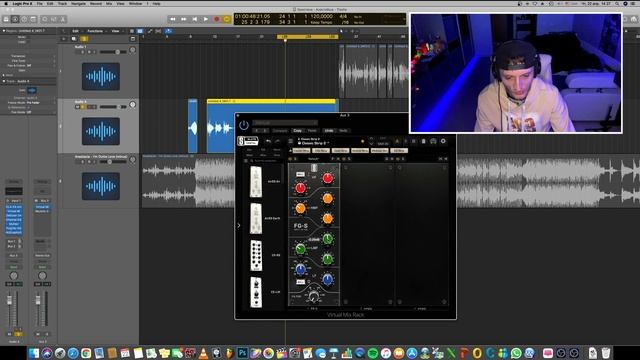The width and height of the screenshot is (640, 360).
Task: Open the Library from the control bar
Action: tap(6, 19)
